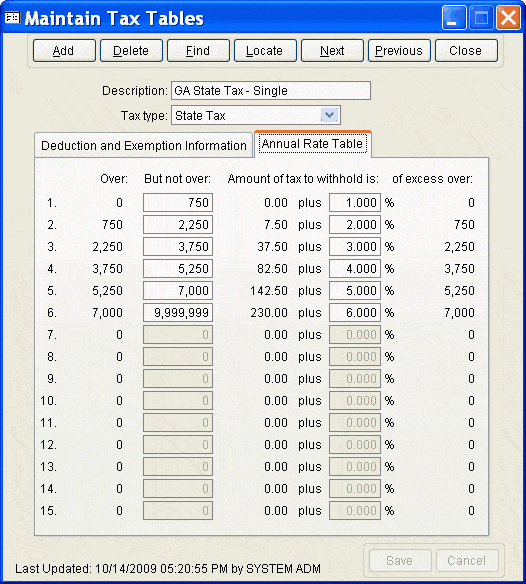
Task: Click the 1.000 percent rate field
Action: point(355,203)
